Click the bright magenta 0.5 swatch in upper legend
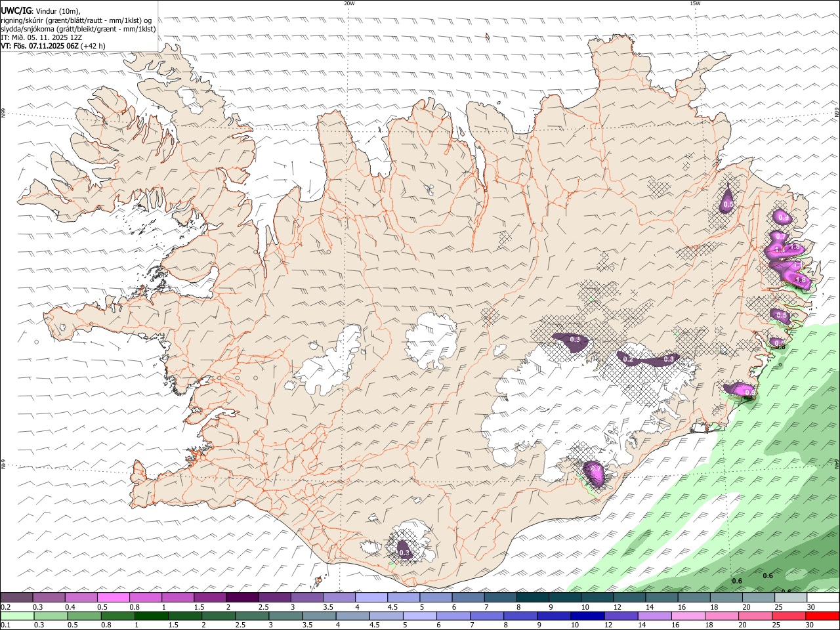Viewport: 840px width, 630px height. tap(113, 598)
